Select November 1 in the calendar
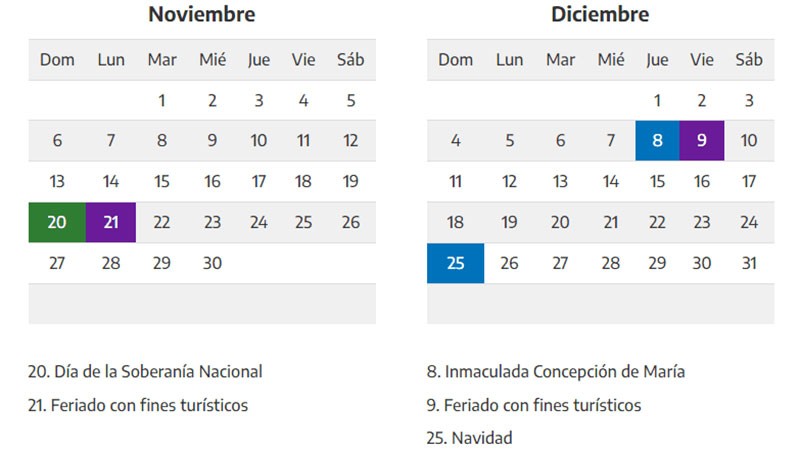Viewport: 800px width, 450px height. (162, 100)
